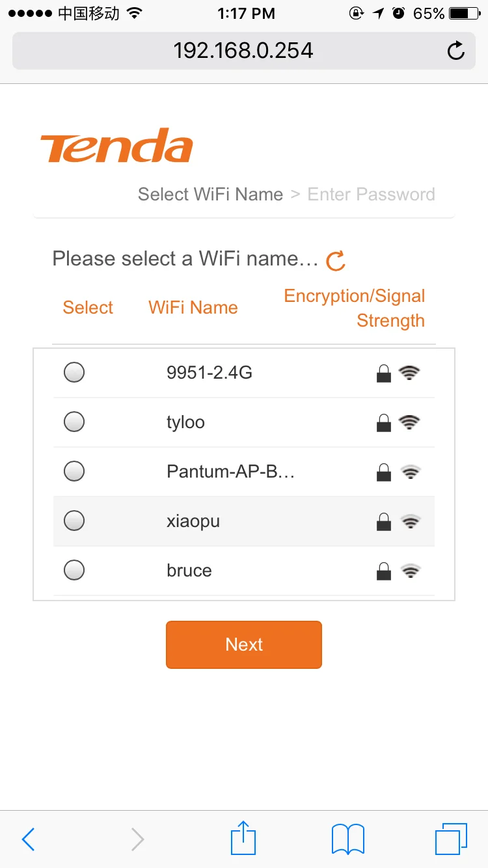Tap signal strength icon for 9951-2.4G

click(x=409, y=373)
